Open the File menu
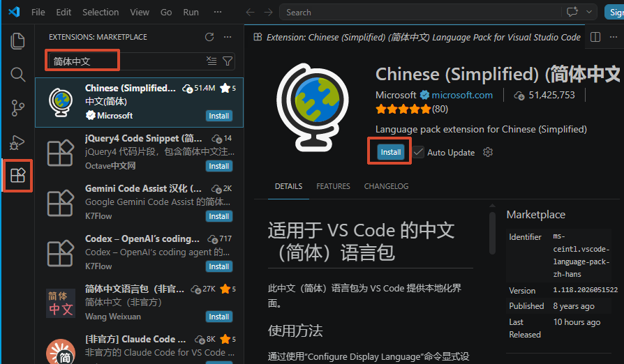624x364 pixels. click(38, 13)
